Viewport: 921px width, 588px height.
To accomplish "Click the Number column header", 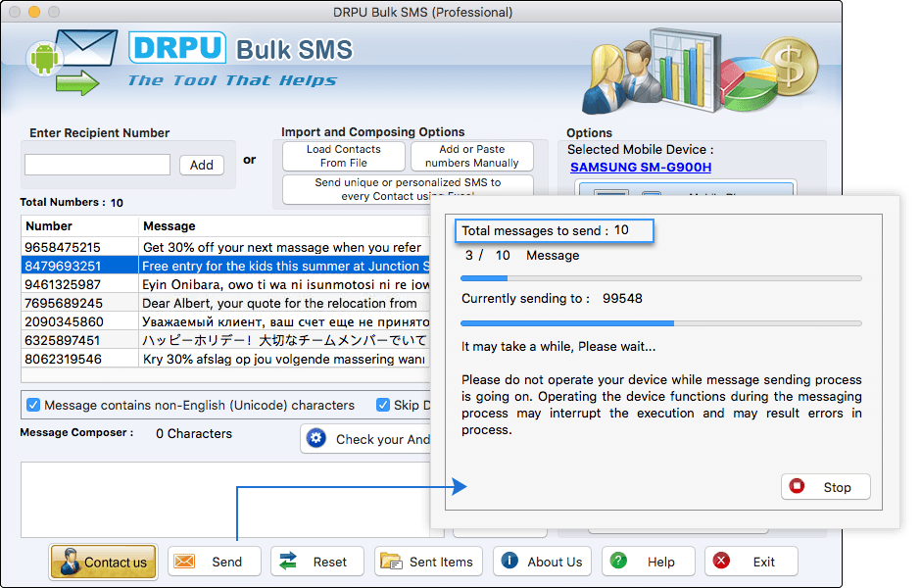I will point(80,225).
